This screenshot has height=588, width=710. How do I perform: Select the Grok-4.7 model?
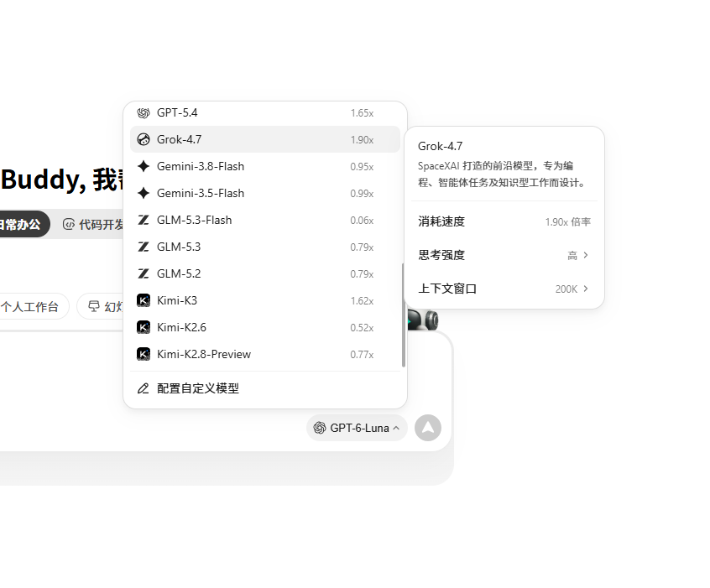coord(265,139)
